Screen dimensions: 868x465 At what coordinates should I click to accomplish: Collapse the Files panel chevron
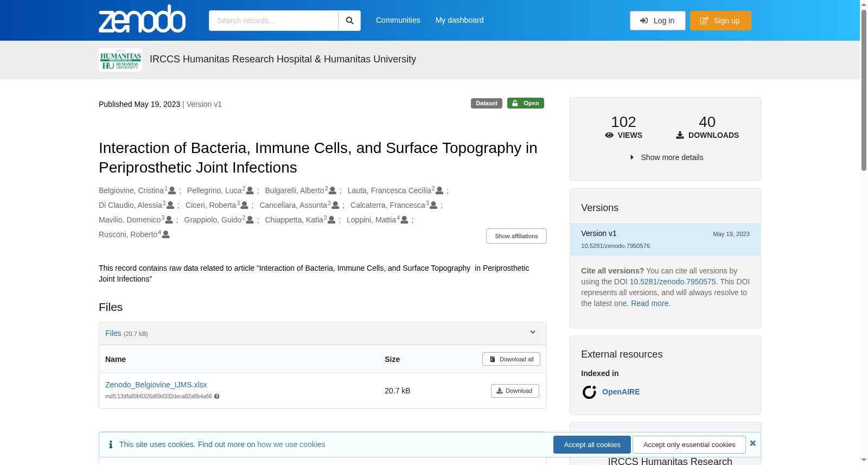tap(533, 333)
